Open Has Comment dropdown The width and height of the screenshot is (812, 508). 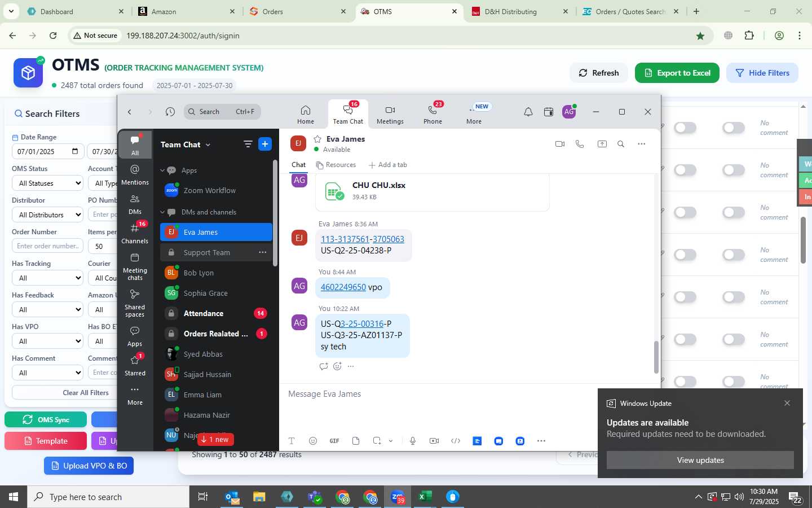pos(48,373)
